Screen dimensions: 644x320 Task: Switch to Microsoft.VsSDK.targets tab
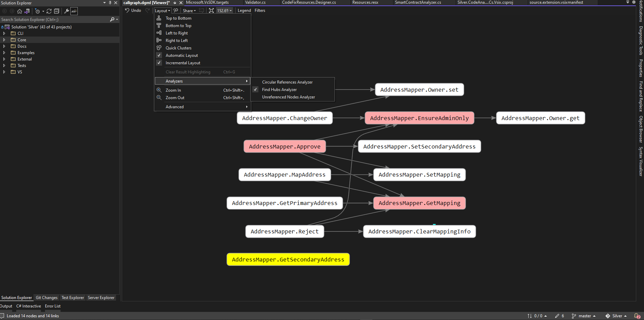point(207,2)
